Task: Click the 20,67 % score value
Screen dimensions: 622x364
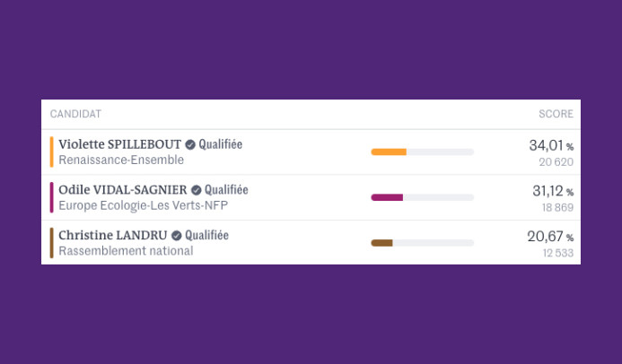Action: (x=549, y=237)
